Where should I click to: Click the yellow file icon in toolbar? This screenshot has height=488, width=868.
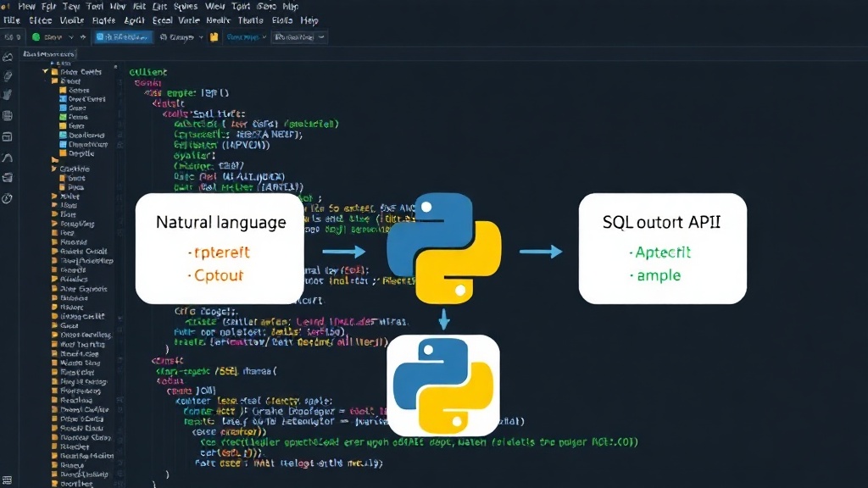(x=214, y=37)
